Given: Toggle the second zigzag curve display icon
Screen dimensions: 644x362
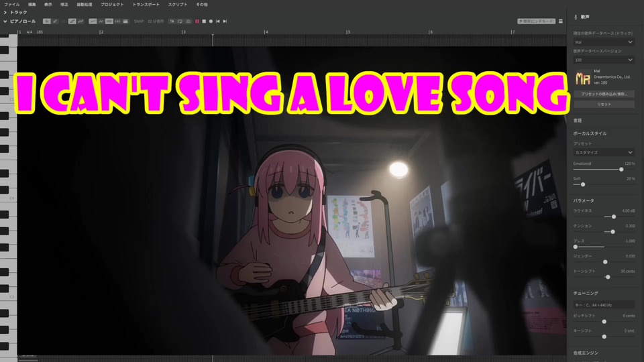Looking at the screenshot, I should pyautogui.click(x=101, y=21).
